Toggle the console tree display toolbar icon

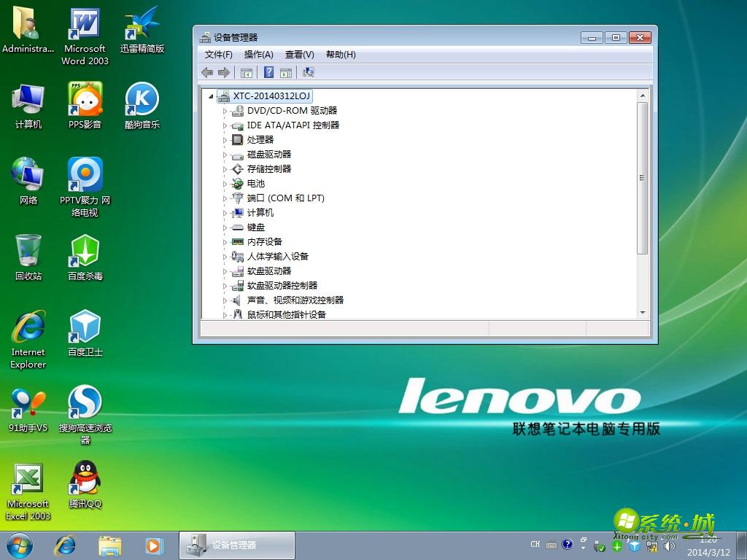point(246,72)
